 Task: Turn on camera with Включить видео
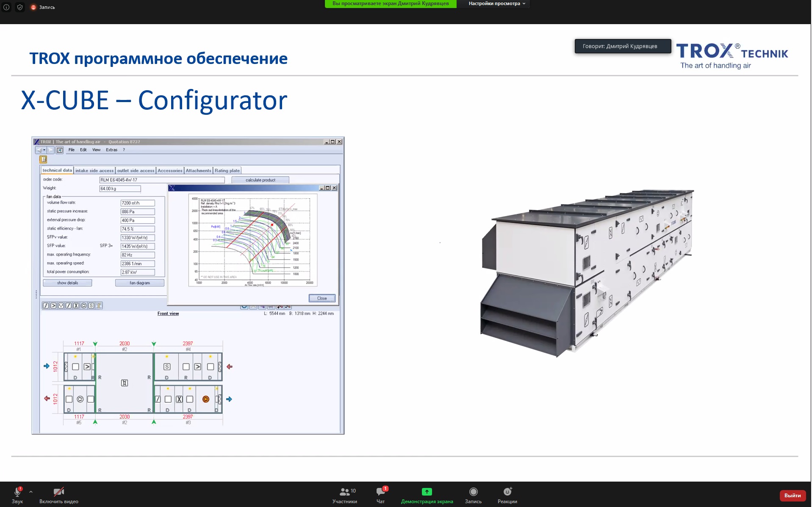coord(59,495)
